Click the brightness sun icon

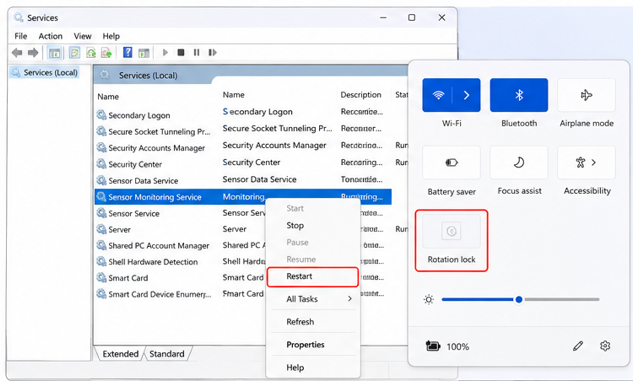click(x=429, y=299)
